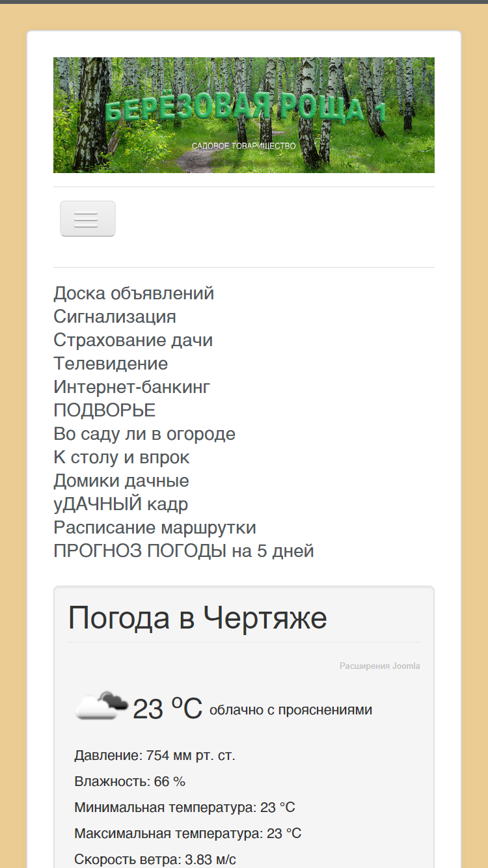Open Страхование дачи link

[133, 340]
